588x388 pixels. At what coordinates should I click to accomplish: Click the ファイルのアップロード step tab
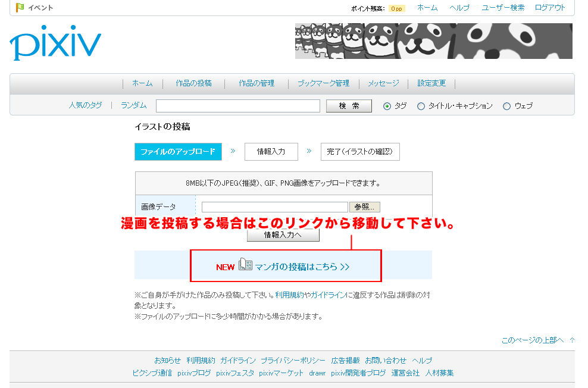pos(178,152)
